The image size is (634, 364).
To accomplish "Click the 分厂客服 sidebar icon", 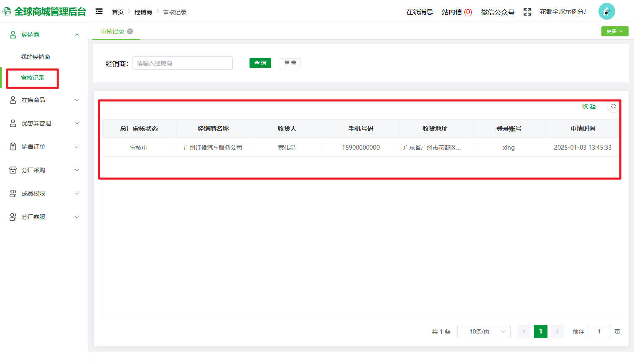I will point(13,217).
